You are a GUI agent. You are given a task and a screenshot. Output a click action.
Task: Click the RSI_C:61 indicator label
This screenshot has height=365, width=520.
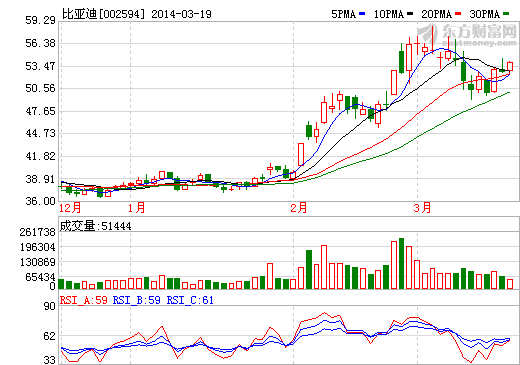(x=190, y=300)
